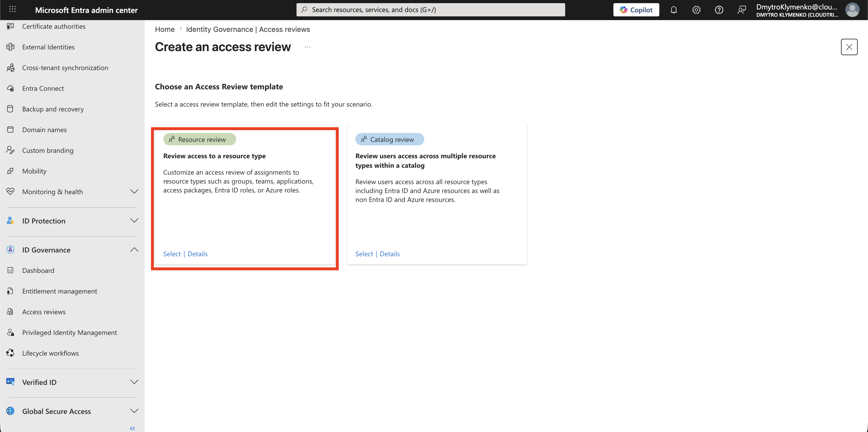The width and height of the screenshot is (868, 432).
Task: Click the Lifecycle workflows sidebar icon
Action: coord(10,353)
